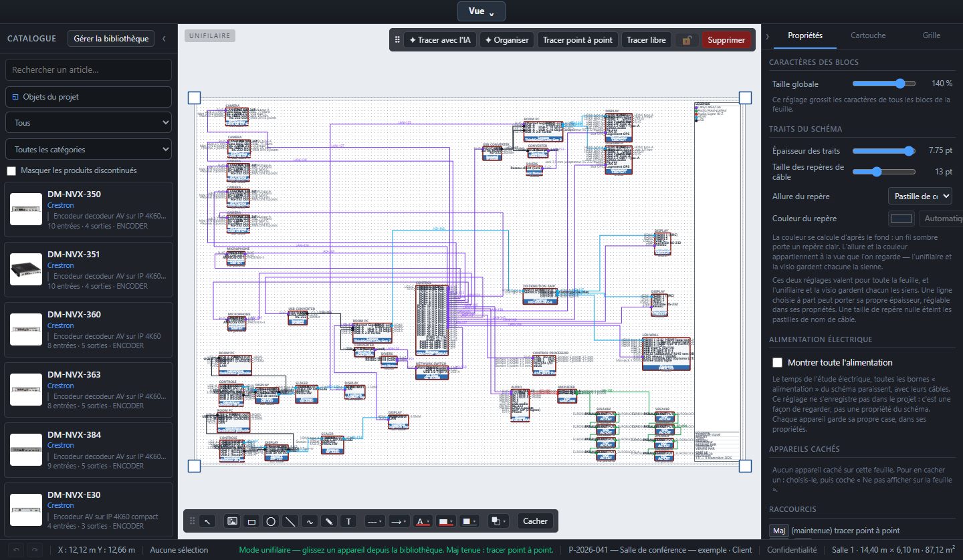The image size is (963, 560).
Task: Click the undo arrow in status bar
Action: click(17, 550)
